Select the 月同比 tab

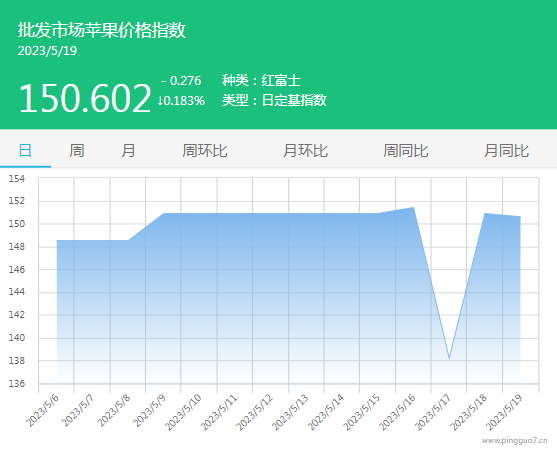(x=507, y=151)
